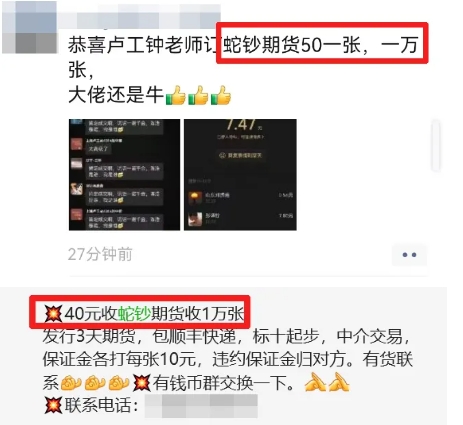This screenshot has height=425, width=463.
Task: Click the last thumbs-up emoji
Action: (221, 96)
